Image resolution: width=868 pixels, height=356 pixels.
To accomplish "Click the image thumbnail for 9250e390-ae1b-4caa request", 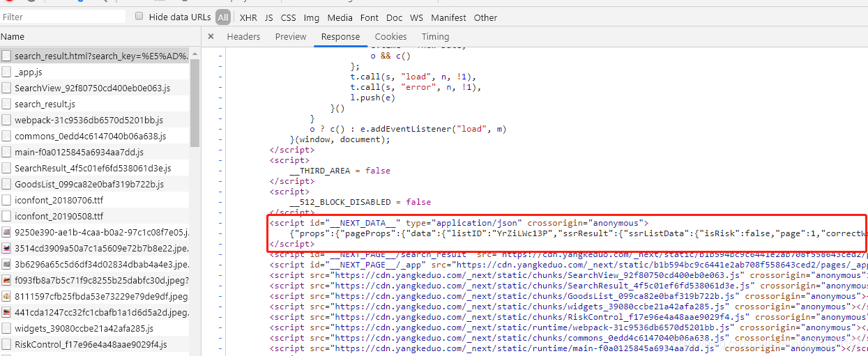I will tap(6, 232).
